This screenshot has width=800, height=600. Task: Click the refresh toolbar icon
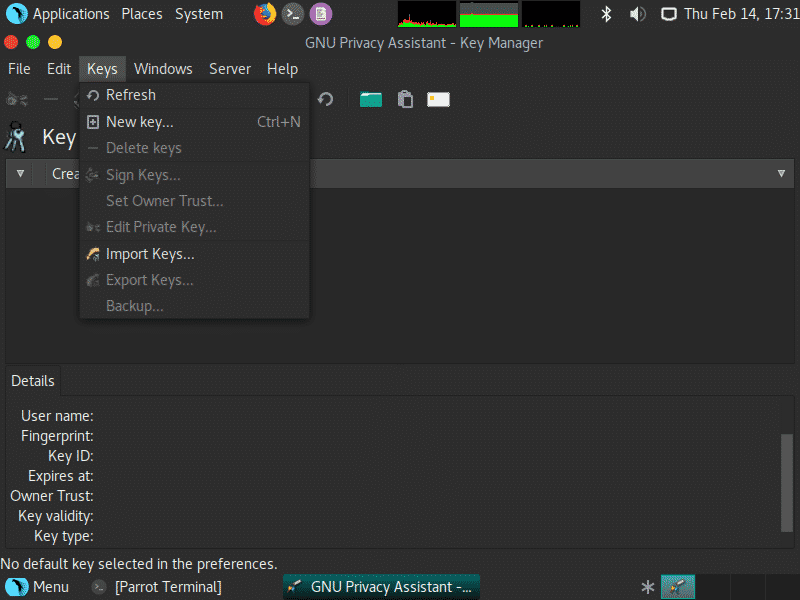click(326, 99)
